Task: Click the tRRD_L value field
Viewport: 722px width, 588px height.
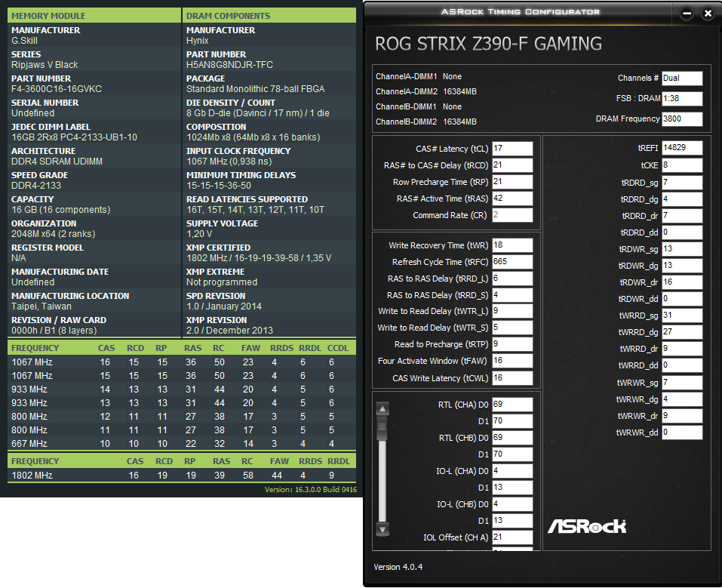Action: tap(512, 279)
